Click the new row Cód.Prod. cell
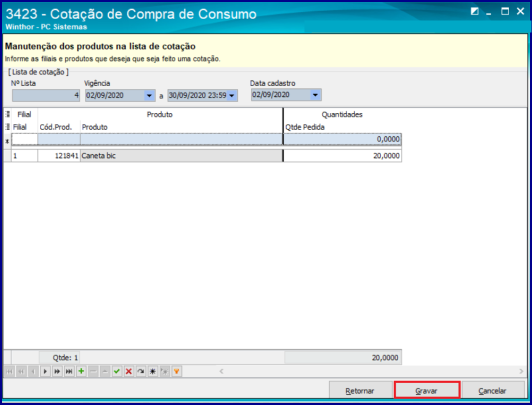The image size is (532, 405). pos(59,139)
